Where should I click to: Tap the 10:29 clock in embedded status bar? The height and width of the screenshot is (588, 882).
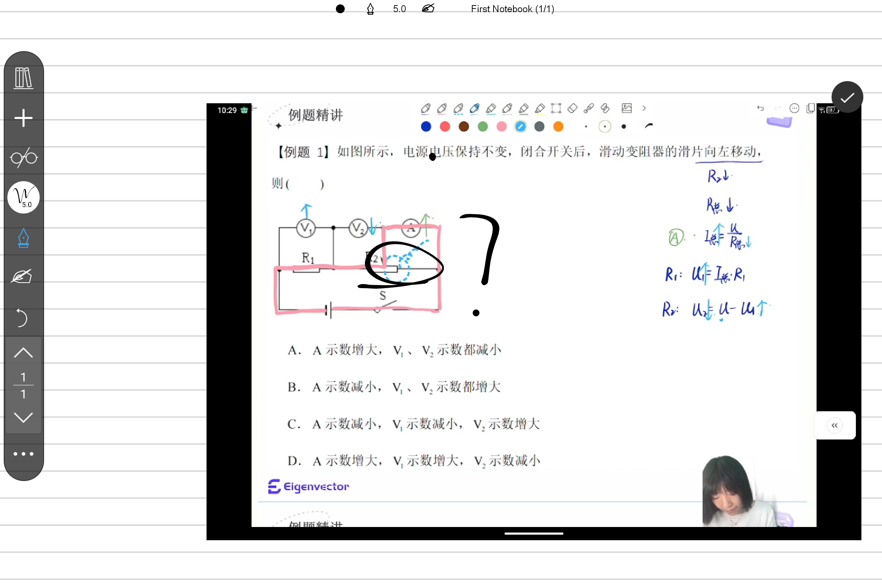tap(227, 110)
